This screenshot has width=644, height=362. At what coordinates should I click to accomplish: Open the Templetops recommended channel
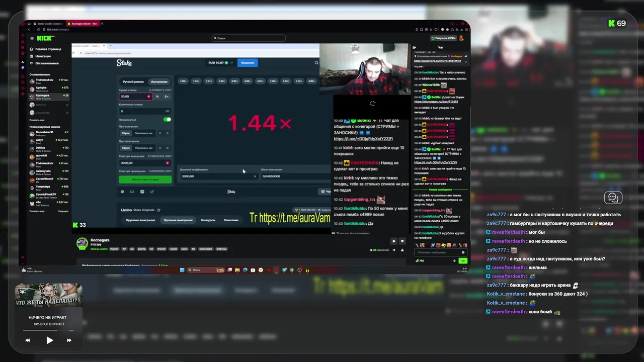tap(49, 187)
